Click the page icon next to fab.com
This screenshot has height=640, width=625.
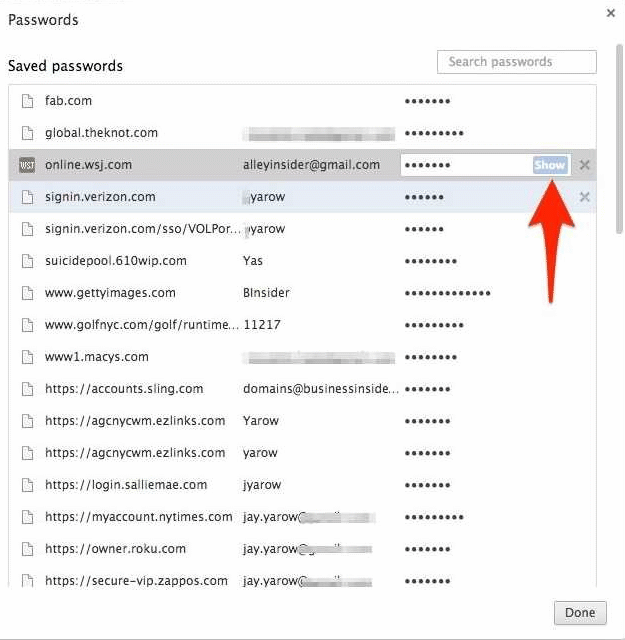pos(27,101)
